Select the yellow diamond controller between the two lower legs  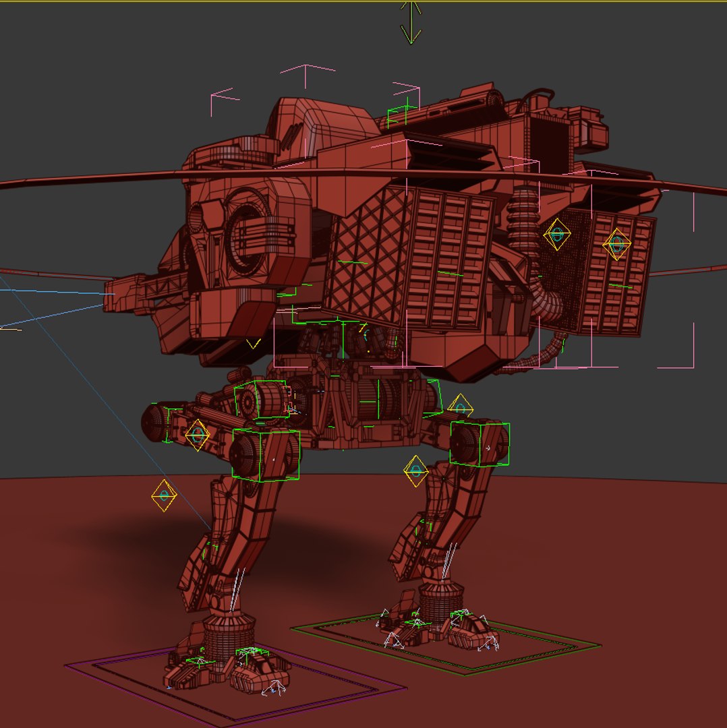point(415,471)
